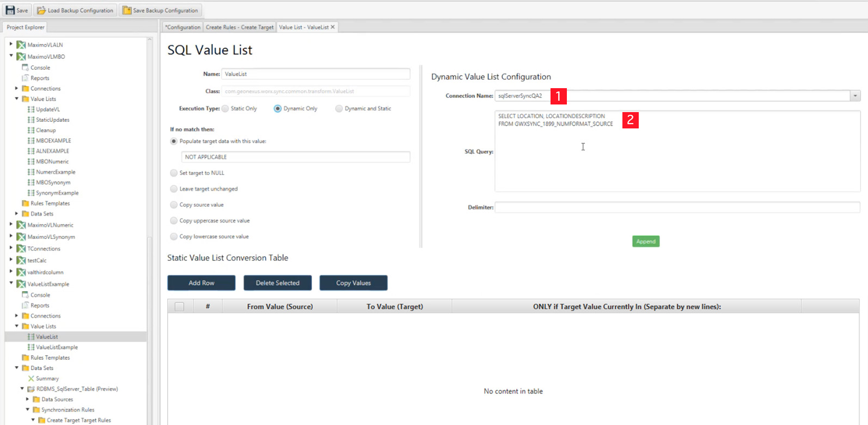Open the Connection Name dropdown

click(x=855, y=96)
